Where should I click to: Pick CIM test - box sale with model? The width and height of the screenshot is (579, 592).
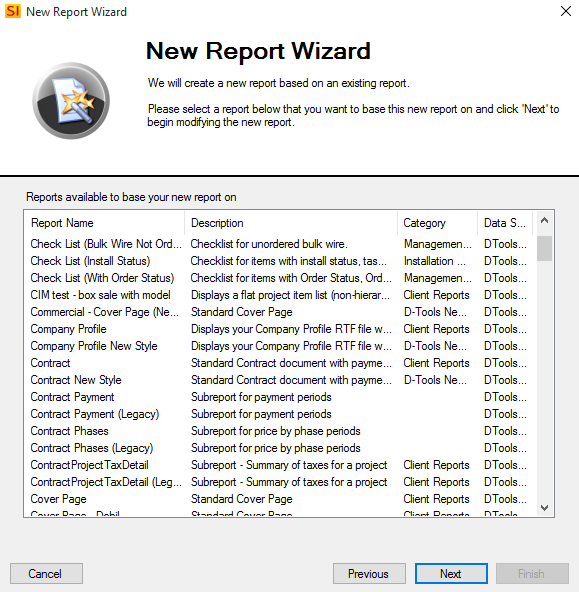279,295
